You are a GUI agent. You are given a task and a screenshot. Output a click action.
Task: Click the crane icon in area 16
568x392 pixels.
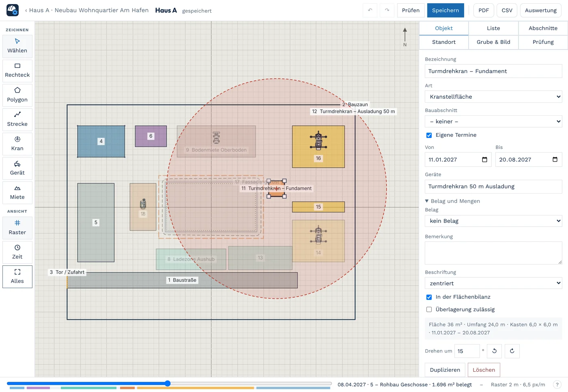tap(318, 141)
